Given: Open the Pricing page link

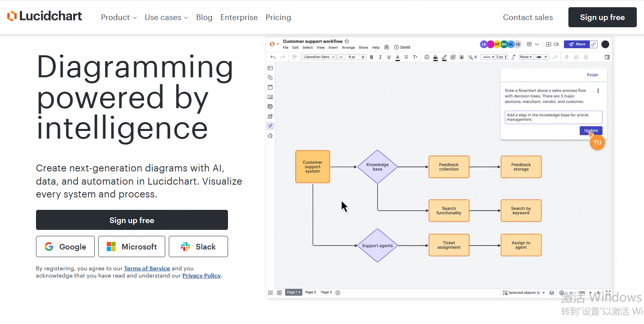Looking at the screenshot, I should pos(278,17).
